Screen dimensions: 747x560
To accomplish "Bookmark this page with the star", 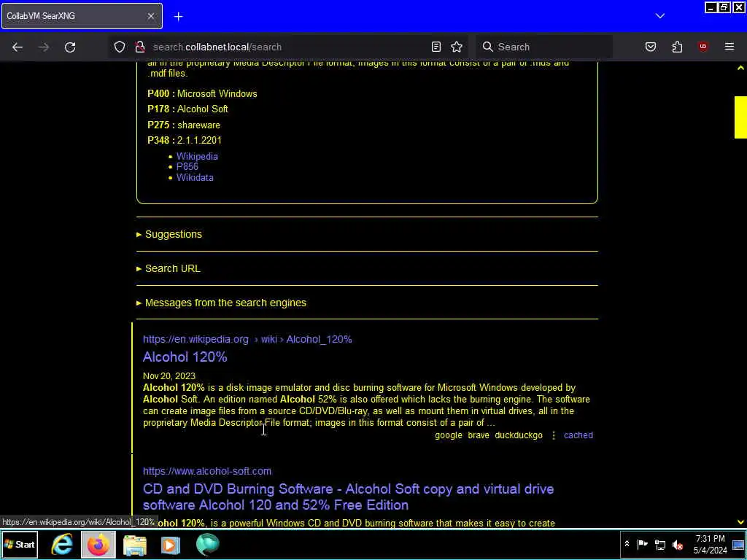I will pyautogui.click(x=457, y=47).
